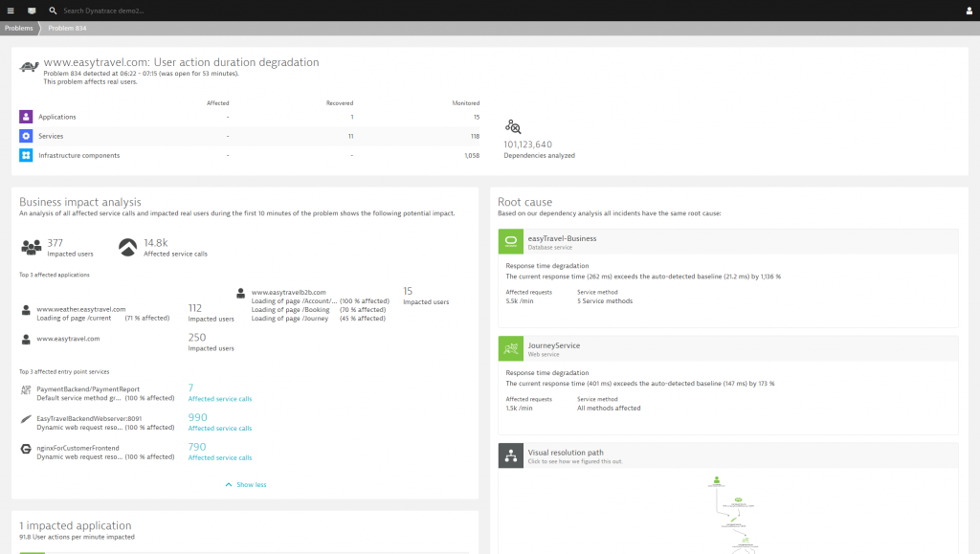Click the green easyTravel-Business database icon

point(511,242)
